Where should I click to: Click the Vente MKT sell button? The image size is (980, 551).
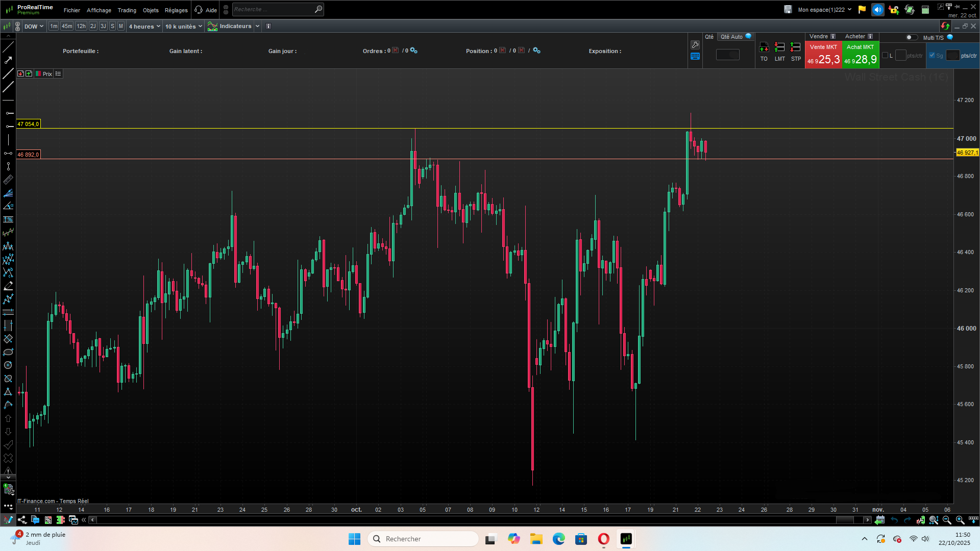[823, 55]
